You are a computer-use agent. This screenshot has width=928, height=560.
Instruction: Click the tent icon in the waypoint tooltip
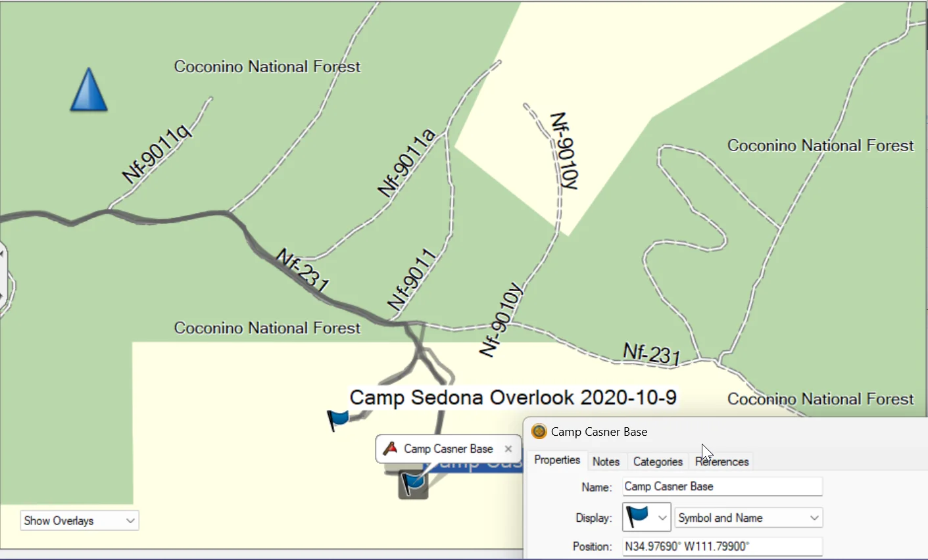390,448
